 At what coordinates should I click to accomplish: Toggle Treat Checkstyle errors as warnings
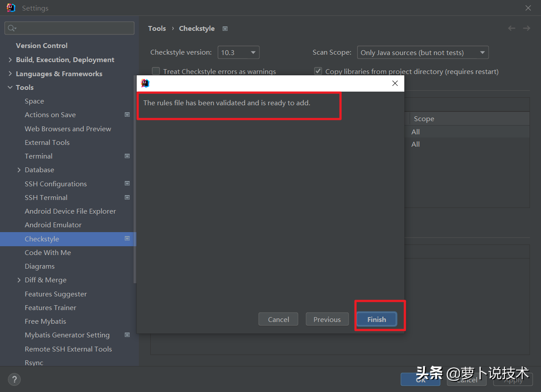tap(156, 71)
